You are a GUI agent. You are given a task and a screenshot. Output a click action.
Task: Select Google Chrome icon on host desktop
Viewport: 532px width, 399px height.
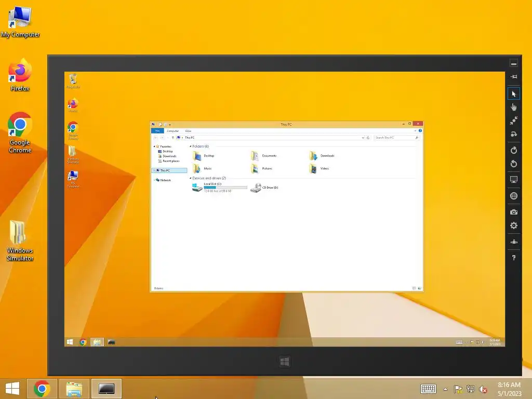pos(20,132)
